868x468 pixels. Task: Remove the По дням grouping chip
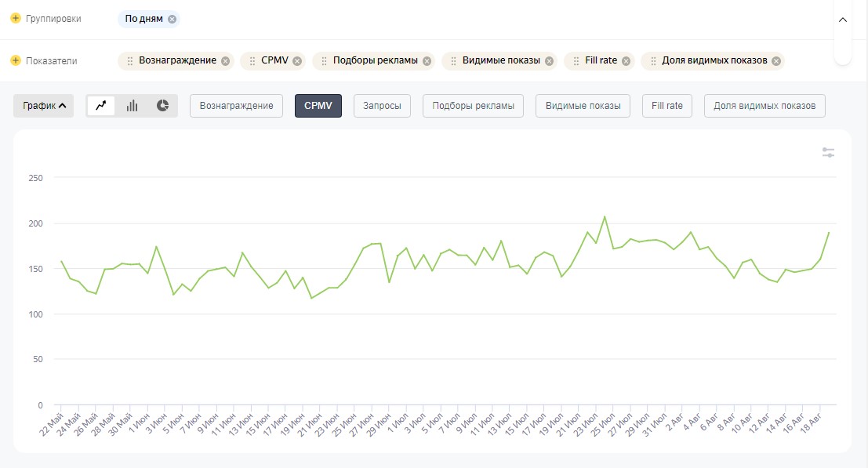click(x=172, y=19)
